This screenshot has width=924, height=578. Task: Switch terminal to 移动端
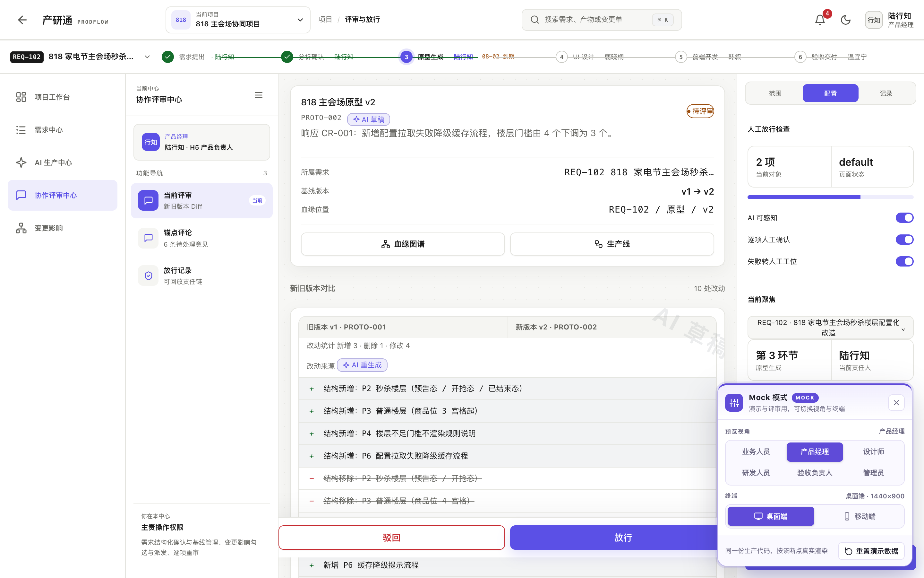[x=860, y=516]
